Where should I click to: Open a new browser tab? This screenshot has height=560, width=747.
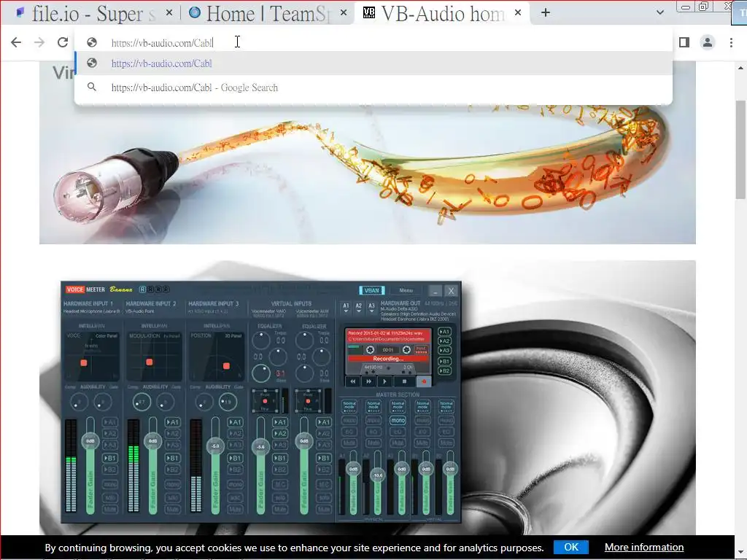point(546,13)
